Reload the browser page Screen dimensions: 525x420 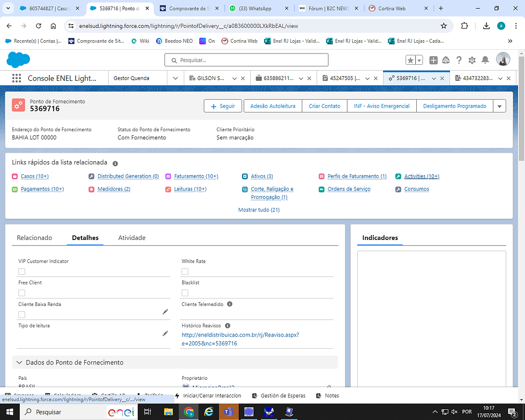click(39, 26)
